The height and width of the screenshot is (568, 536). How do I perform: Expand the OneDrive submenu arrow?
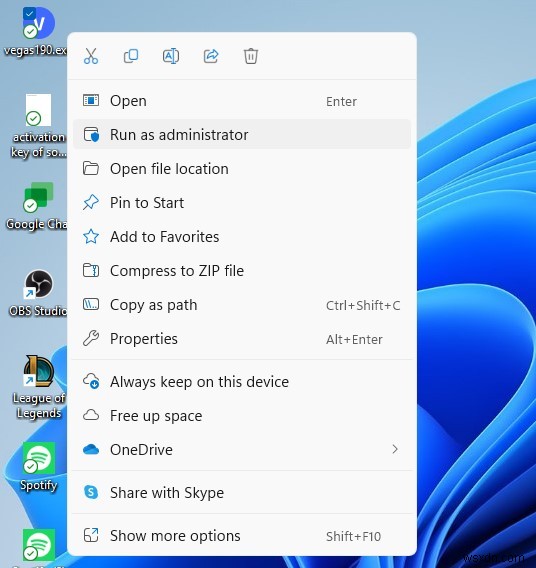pyautogui.click(x=395, y=450)
